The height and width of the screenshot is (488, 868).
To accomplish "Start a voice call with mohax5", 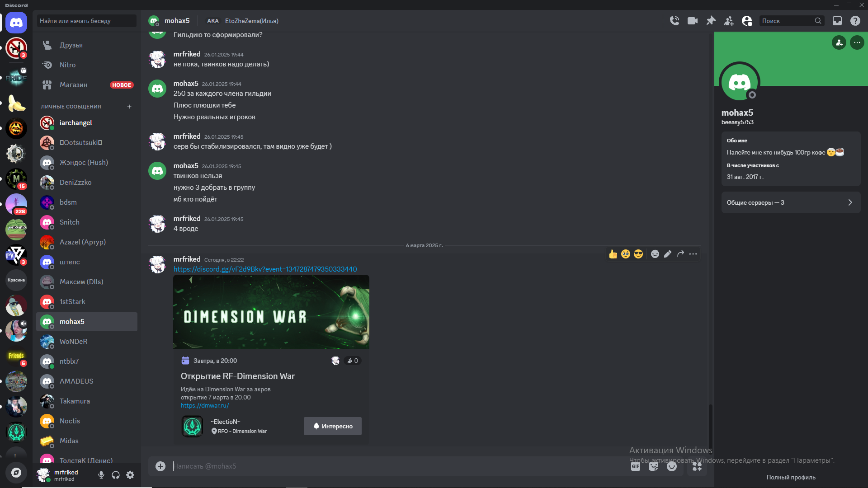I will click(x=675, y=21).
